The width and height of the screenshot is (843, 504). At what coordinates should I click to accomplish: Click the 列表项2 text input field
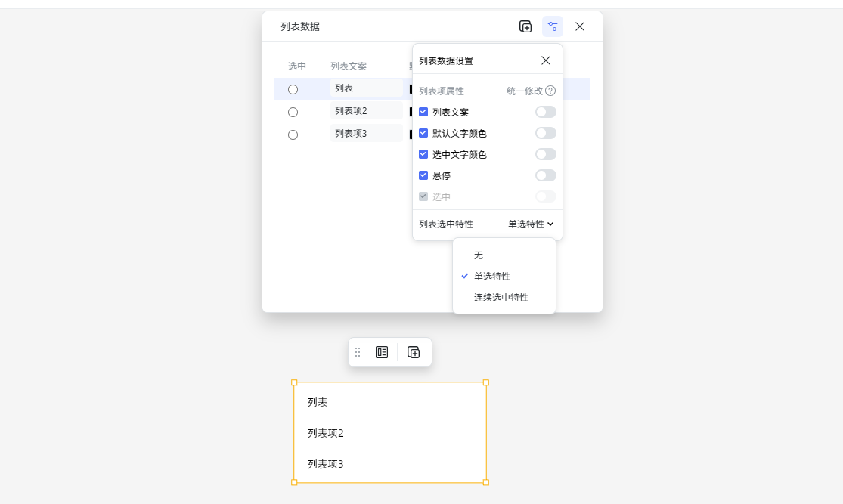point(367,112)
